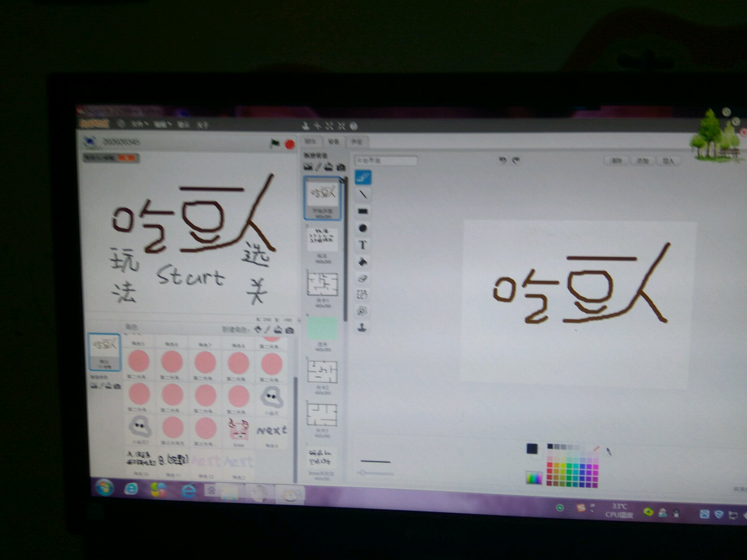Select the Fill bucket tool
Image resolution: width=747 pixels, height=560 pixels.
point(362,262)
